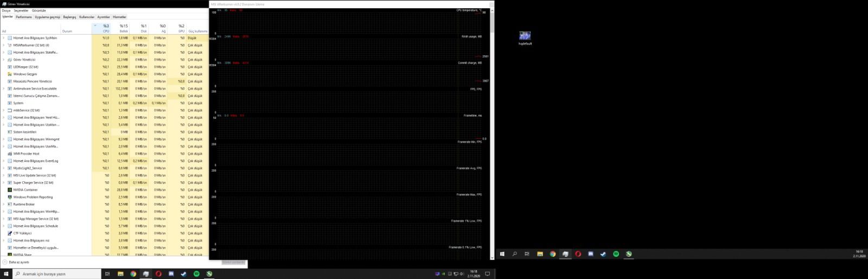Viewport: 868px width, 279px height.
Task: Open the hqdefault desktop file
Action: coord(525,38)
